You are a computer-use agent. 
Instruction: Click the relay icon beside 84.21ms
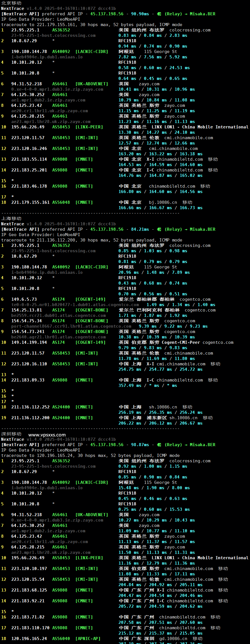(159, 229)
